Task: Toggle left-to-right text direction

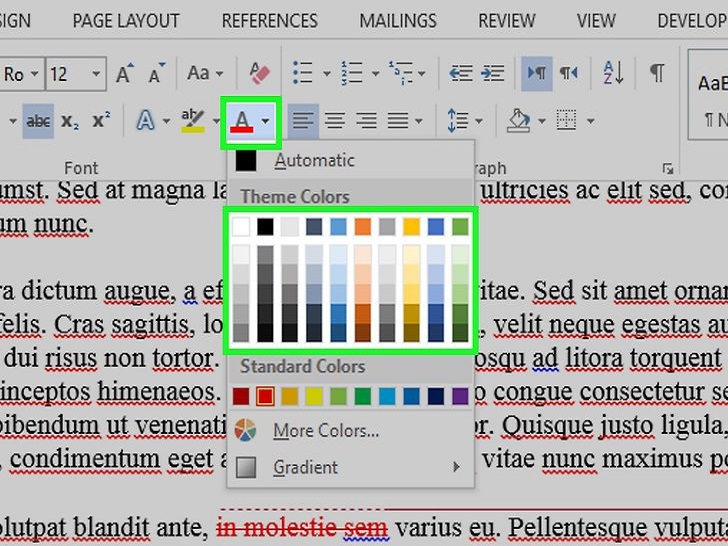Action: 537,73
